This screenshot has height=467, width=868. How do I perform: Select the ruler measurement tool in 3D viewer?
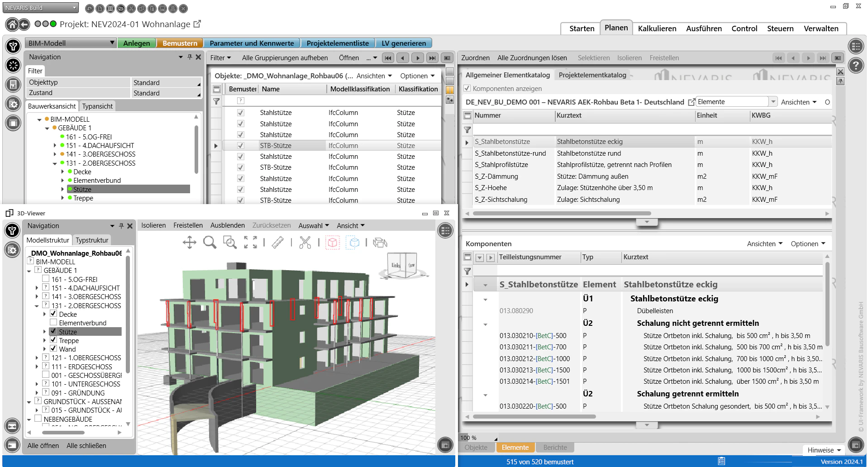[x=278, y=243]
